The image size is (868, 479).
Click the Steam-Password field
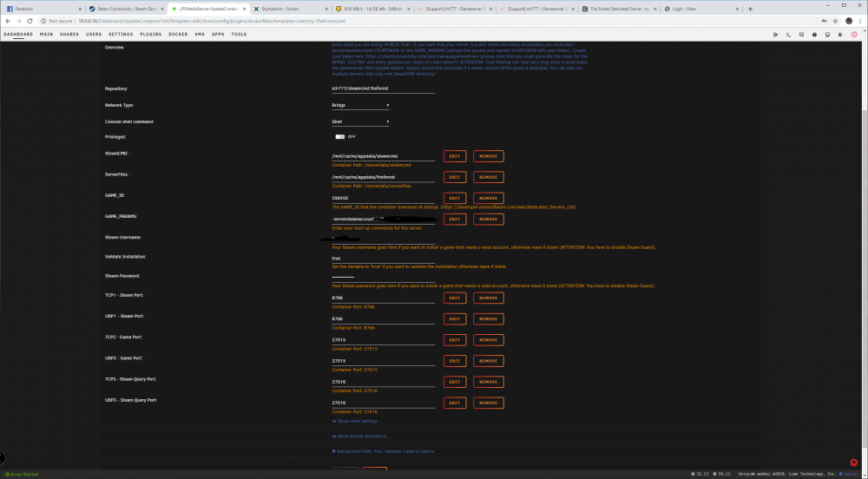coord(383,277)
